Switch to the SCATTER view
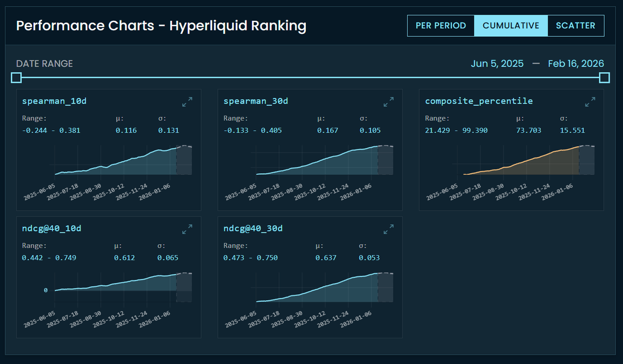 coord(576,26)
